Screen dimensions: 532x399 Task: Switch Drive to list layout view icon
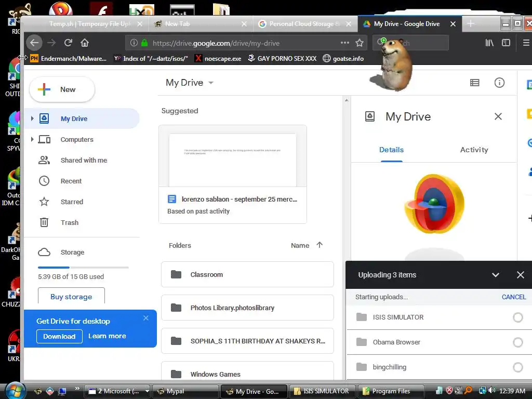[x=475, y=83]
